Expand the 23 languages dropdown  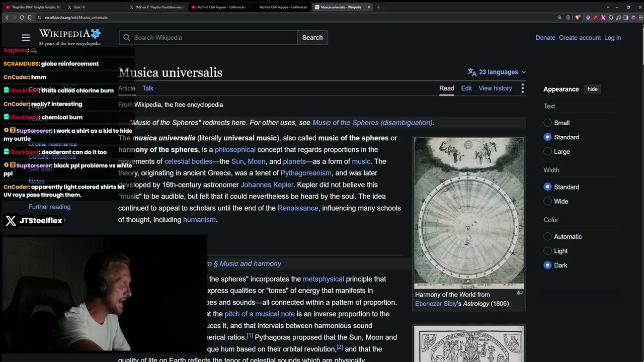click(x=497, y=72)
